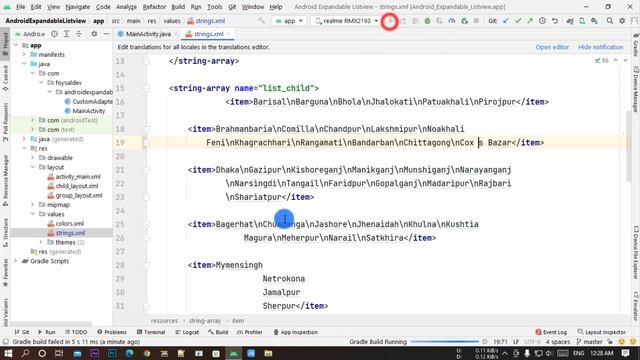
Task: Toggle the Structure side tool window
Action: pyautogui.click(x=5, y=233)
